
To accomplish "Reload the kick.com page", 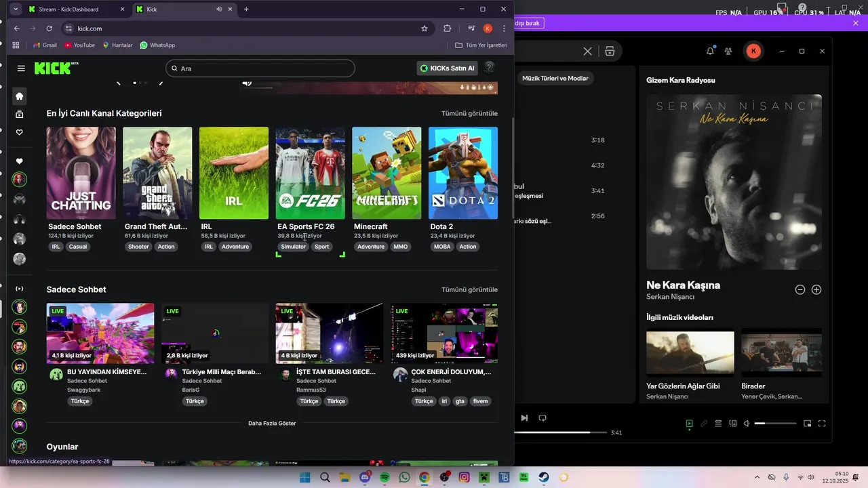I will click(x=49, y=28).
